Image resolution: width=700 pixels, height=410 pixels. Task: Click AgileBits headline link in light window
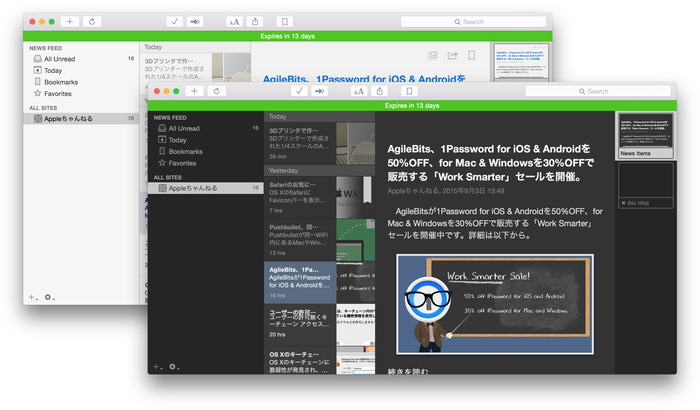pyautogui.click(x=364, y=79)
